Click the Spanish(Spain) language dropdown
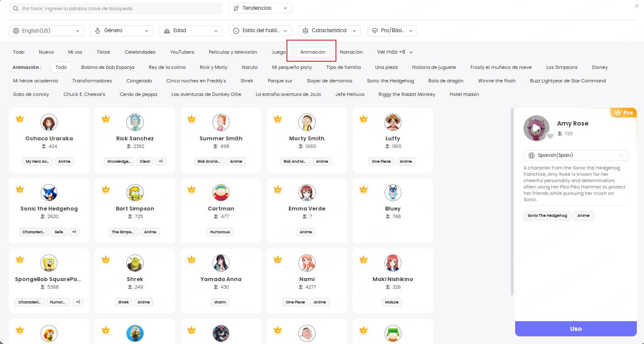 (x=576, y=155)
